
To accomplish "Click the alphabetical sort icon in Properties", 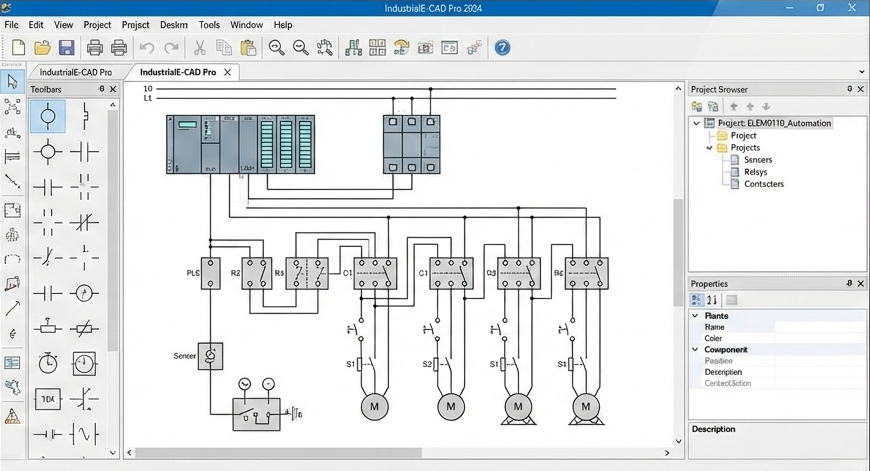I will [712, 300].
